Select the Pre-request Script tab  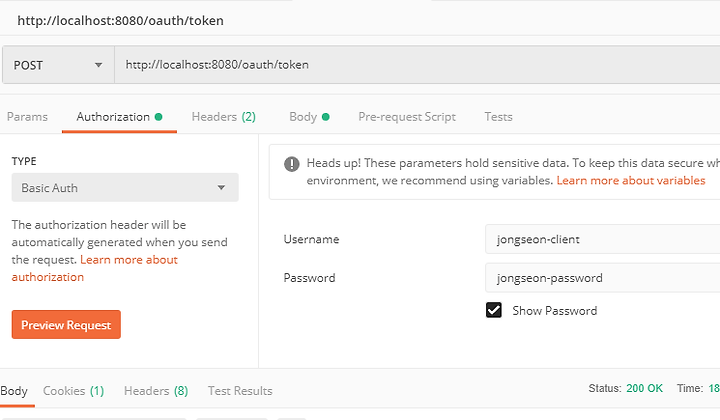click(x=407, y=117)
